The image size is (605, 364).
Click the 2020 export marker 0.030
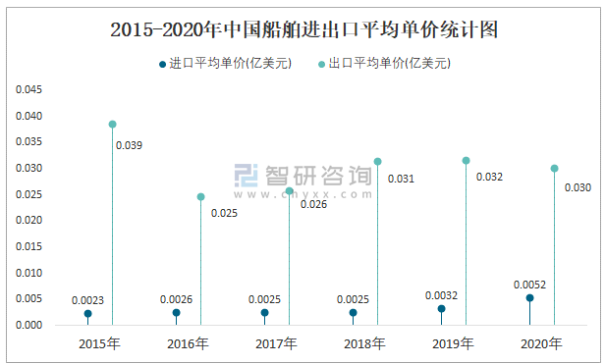(555, 169)
